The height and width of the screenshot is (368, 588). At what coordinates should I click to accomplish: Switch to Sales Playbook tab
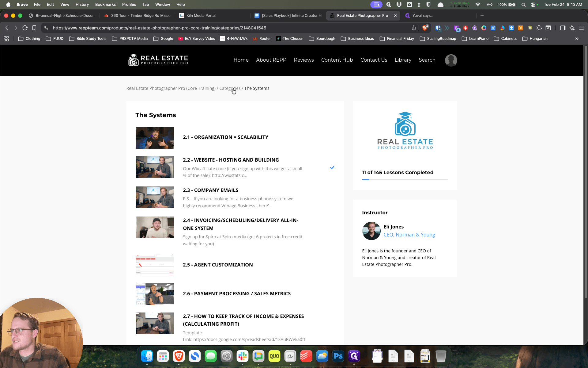288,16
